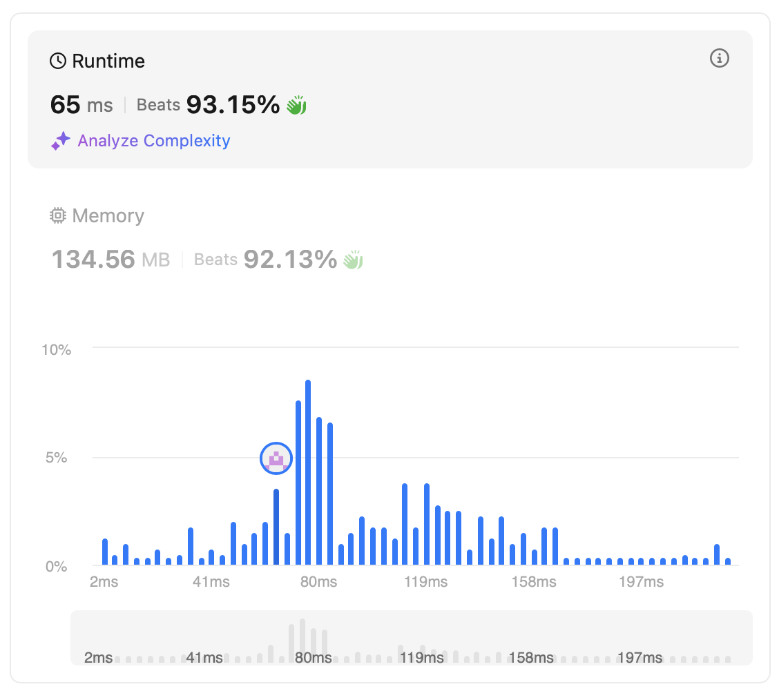The image size is (779, 700).
Task: Click the faded clapping hands after 92.13%
Action: coord(353,260)
